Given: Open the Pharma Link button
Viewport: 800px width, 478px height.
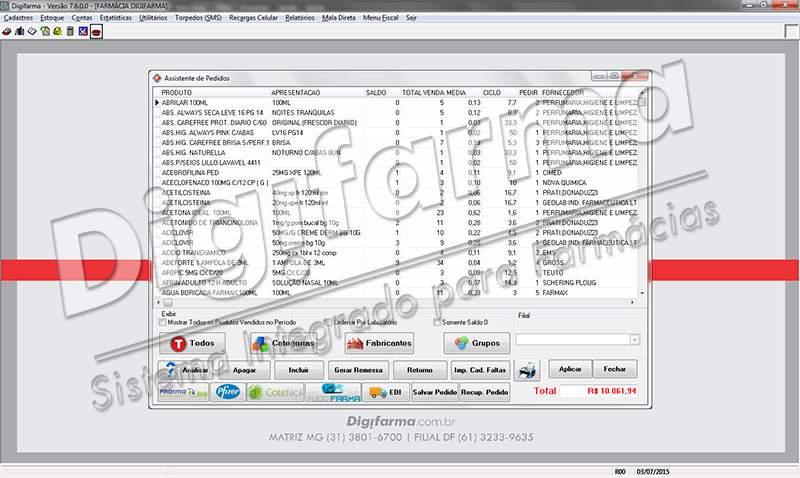Looking at the screenshot, I should pos(183,392).
